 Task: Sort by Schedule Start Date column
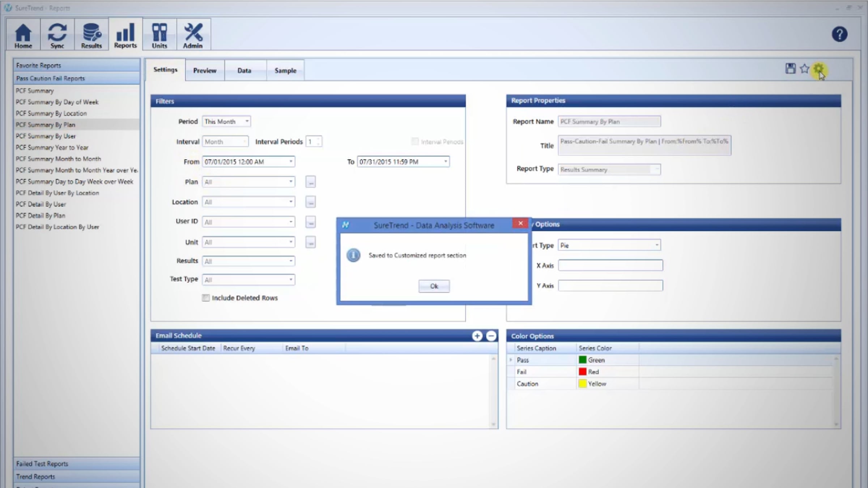click(188, 348)
